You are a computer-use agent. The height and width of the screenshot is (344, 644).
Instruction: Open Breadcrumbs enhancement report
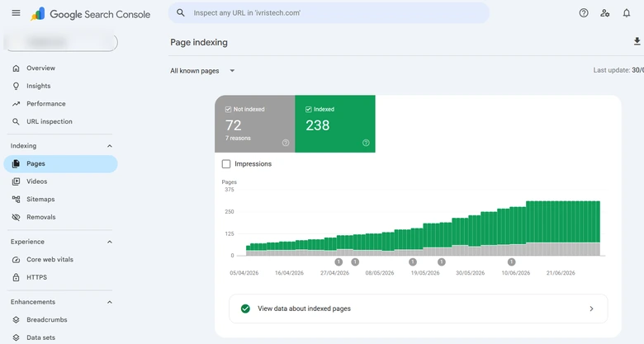click(x=61, y=320)
